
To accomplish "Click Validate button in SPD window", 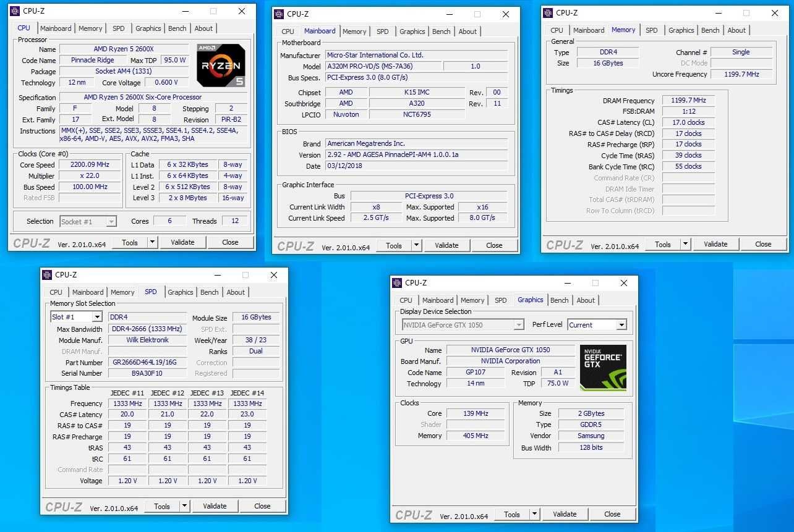I will (215, 506).
